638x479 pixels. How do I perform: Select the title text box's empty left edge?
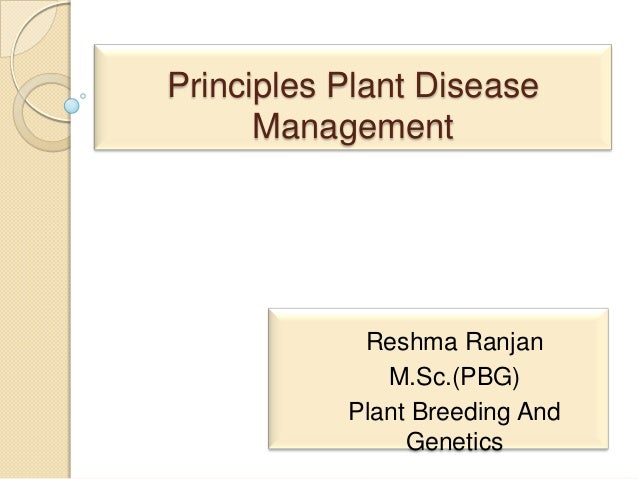tap(130, 98)
